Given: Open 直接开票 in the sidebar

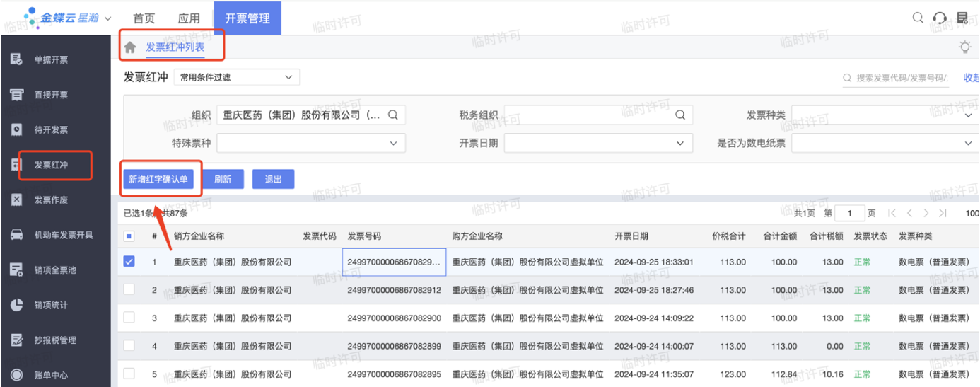Looking at the screenshot, I should [x=51, y=94].
